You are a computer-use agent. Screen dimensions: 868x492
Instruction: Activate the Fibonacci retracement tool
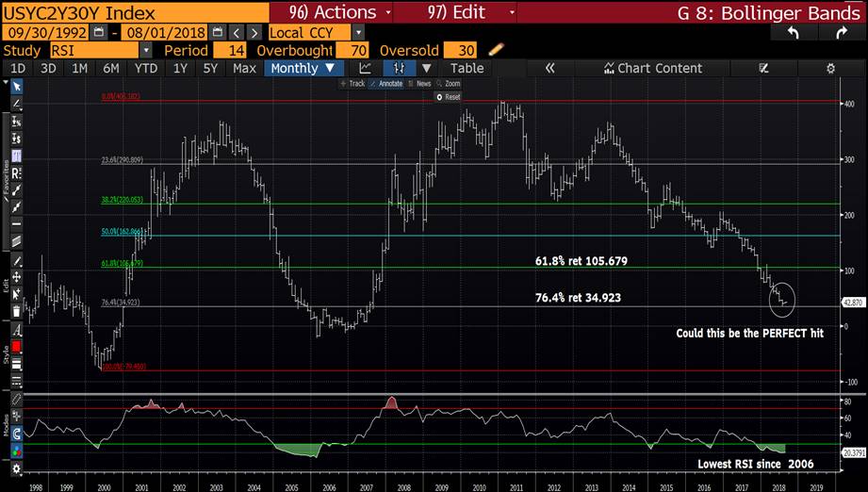click(x=17, y=156)
